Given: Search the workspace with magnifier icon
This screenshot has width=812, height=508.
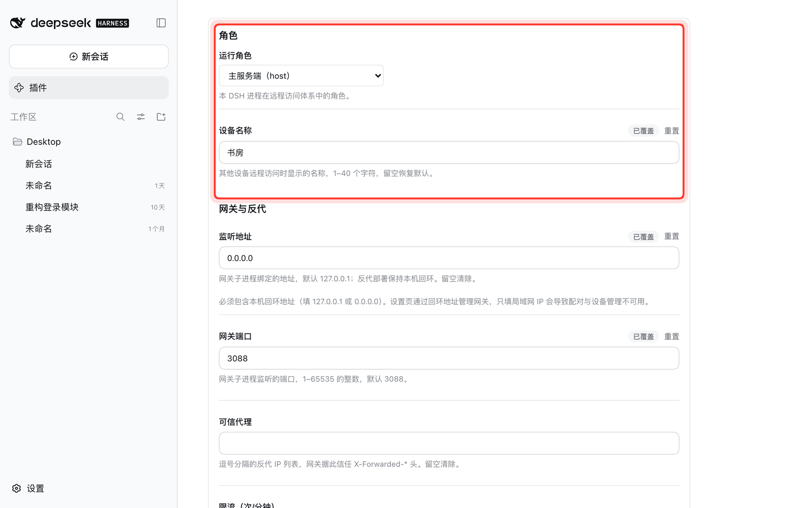Looking at the screenshot, I should point(120,117).
